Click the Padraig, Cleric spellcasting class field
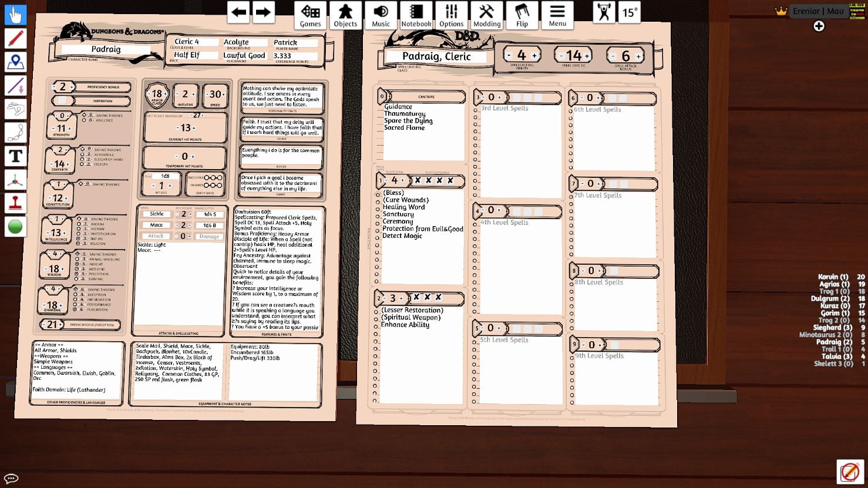Viewport: 868px width, 488px height. coord(436,56)
